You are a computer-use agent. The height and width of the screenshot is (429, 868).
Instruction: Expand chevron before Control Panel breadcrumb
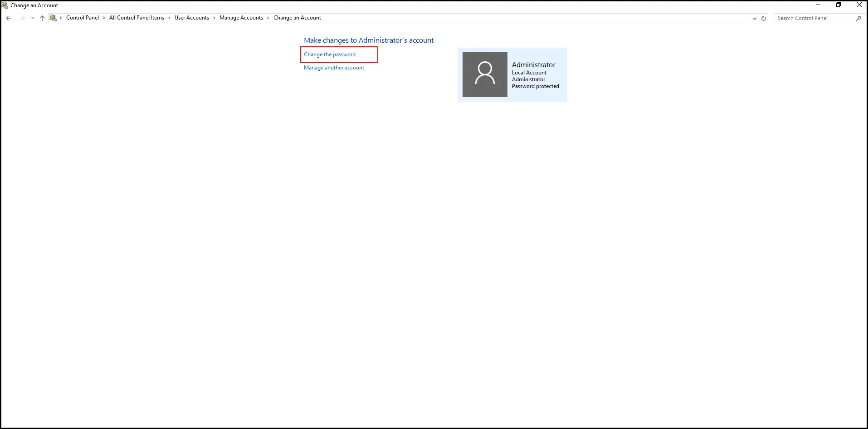61,18
